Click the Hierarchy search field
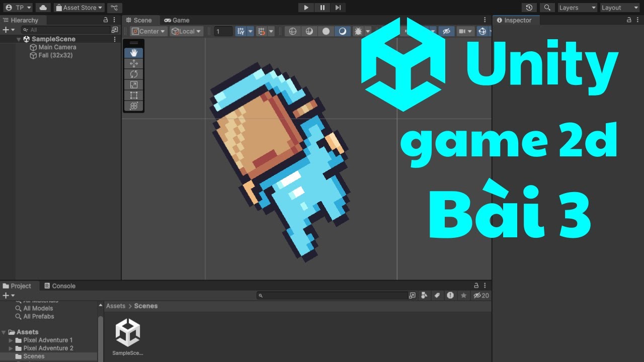The width and height of the screenshot is (644, 362). (x=65, y=30)
